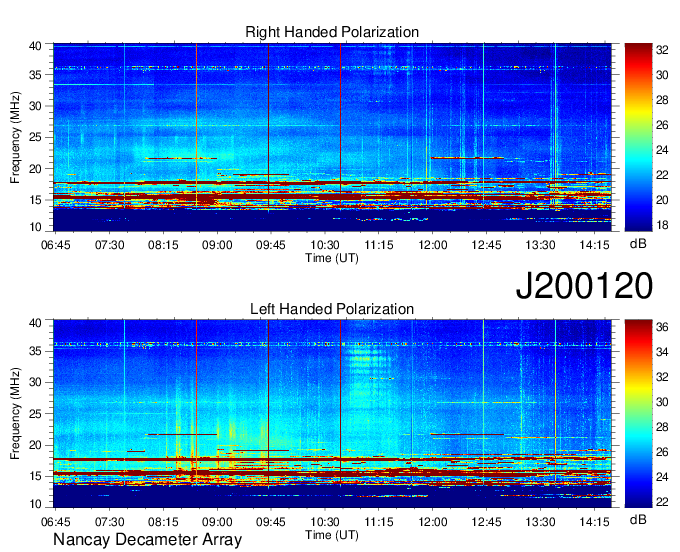Viewport: 680px width, 552px height.
Task: Click the 26 value on lower color bar
Action: [662, 452]
